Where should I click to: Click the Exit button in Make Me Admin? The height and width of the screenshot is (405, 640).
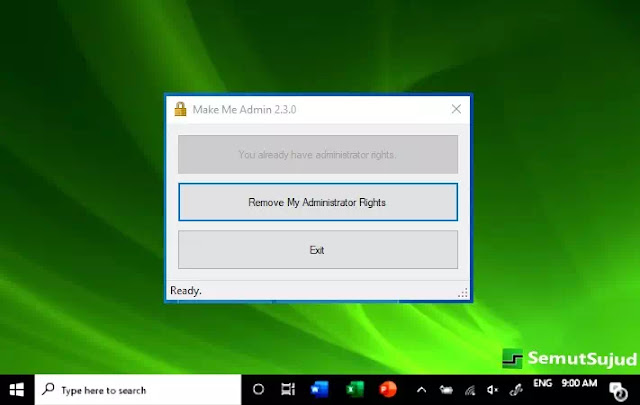coord(318,249)
